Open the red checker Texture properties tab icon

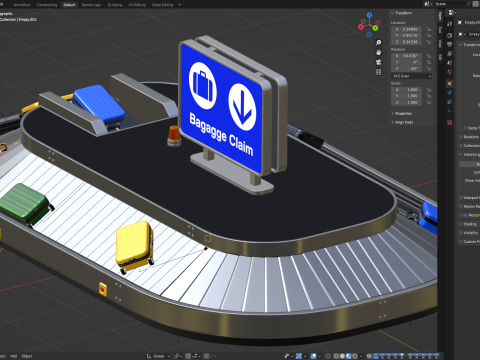tap(449, 123)
